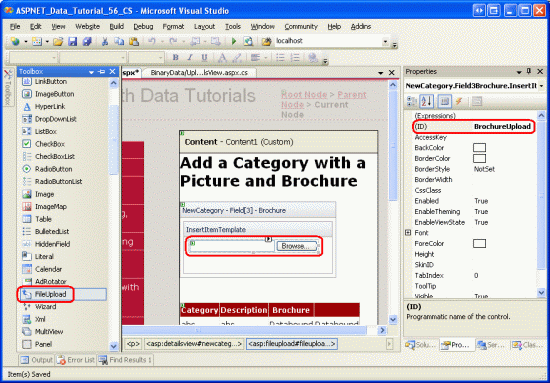Open the Debug menu
The width and height of the screenshot is (550, 383).
pos(143,27)
